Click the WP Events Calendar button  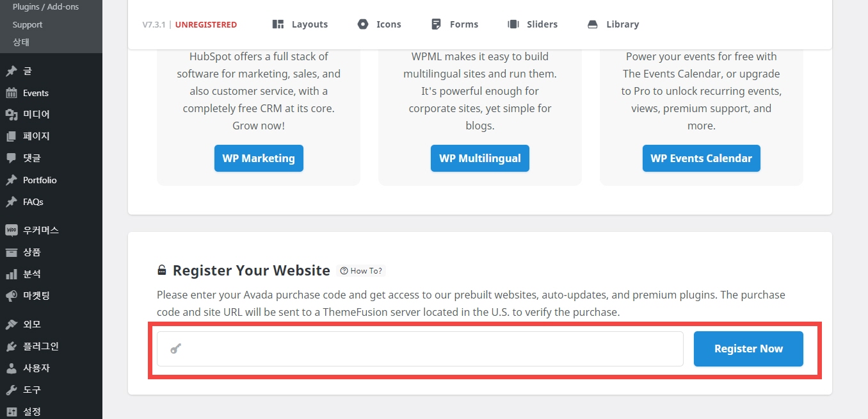coord(702,158)
